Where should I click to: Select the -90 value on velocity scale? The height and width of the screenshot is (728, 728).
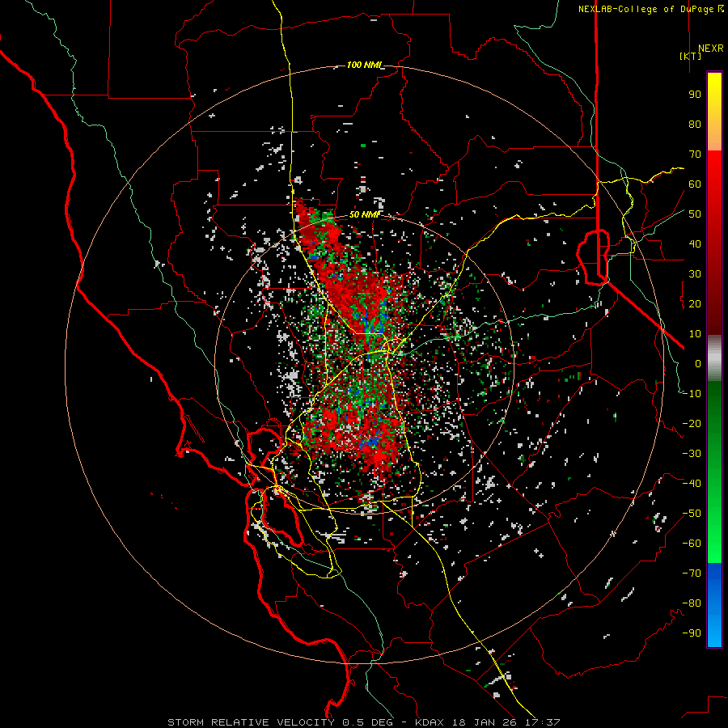coord(692,633)
